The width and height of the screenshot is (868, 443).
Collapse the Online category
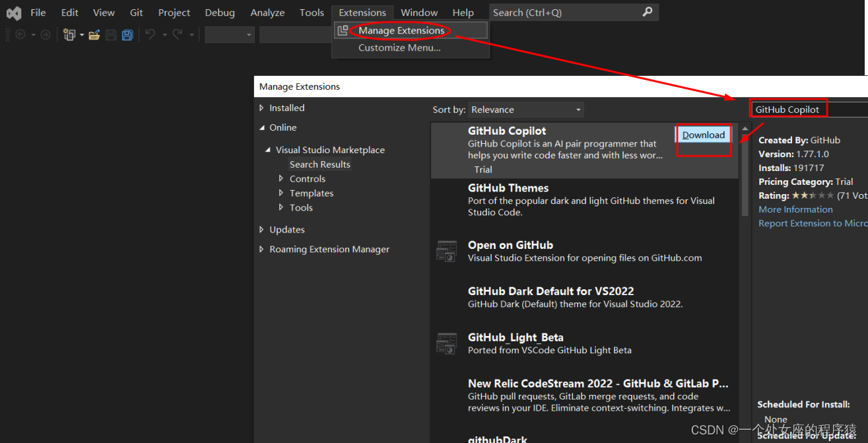261,127
